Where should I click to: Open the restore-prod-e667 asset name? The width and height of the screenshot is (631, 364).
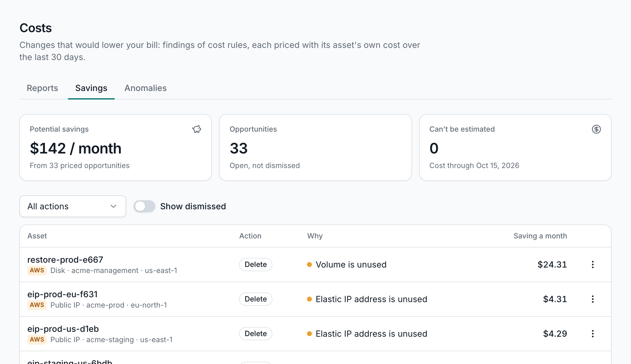coord(65,260)
